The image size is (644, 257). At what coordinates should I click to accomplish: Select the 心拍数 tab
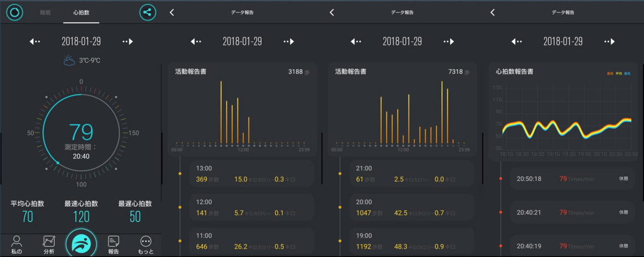81,12
